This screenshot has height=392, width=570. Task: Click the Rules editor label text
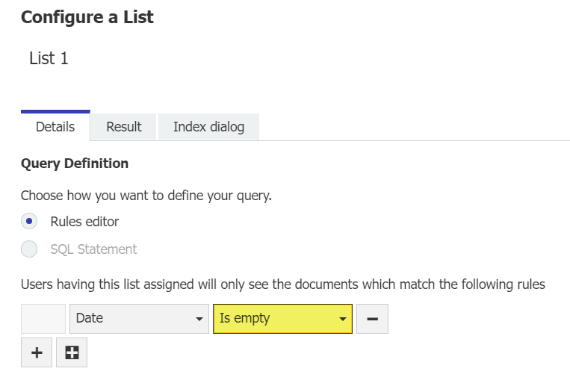pyautogui.click(x=84, y=221)
